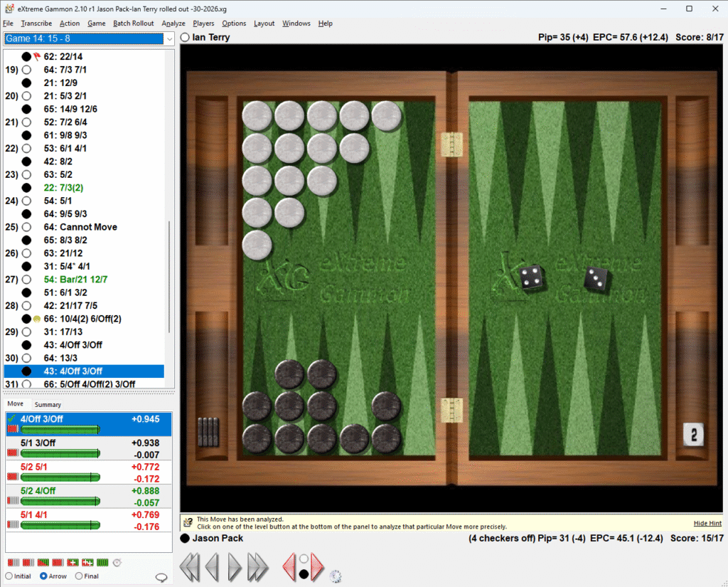The width and height of the screenshot is (728, 587).
Task: Click the eXtreme Gammon app icon in title bar
Action: [9, 9]
